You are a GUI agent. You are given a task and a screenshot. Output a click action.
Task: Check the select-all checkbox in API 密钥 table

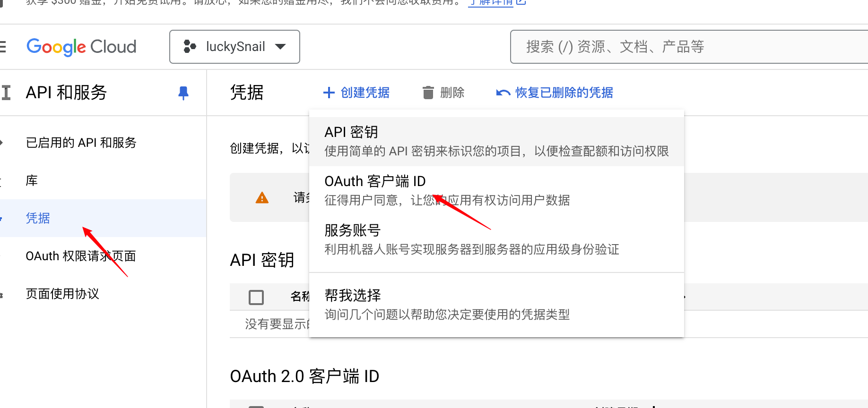[x=256, y=297]
